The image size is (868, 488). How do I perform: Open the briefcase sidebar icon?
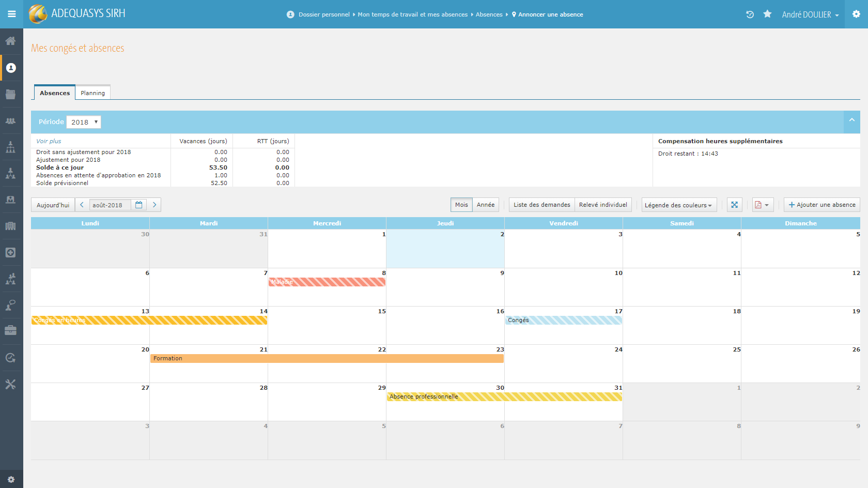click(10, 331)
